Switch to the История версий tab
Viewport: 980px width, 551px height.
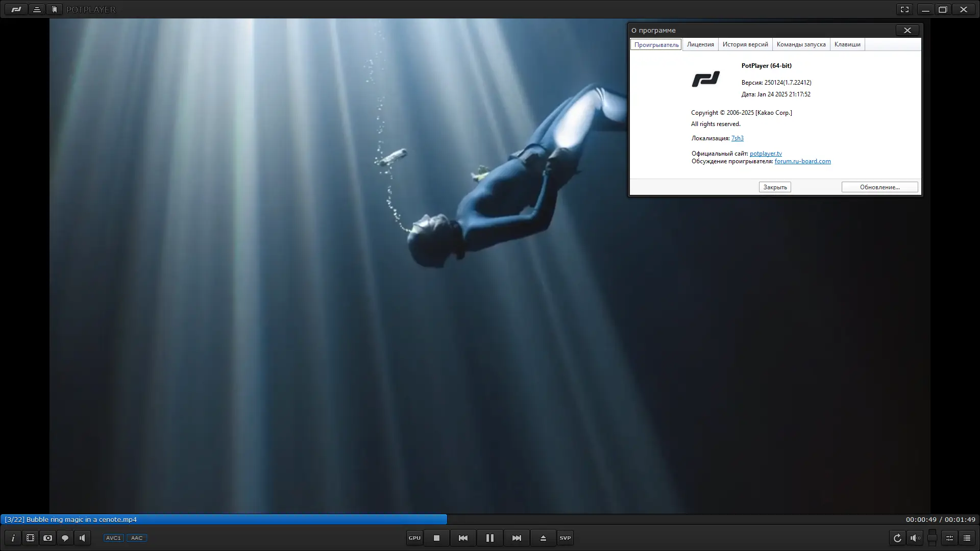[745, 44]
